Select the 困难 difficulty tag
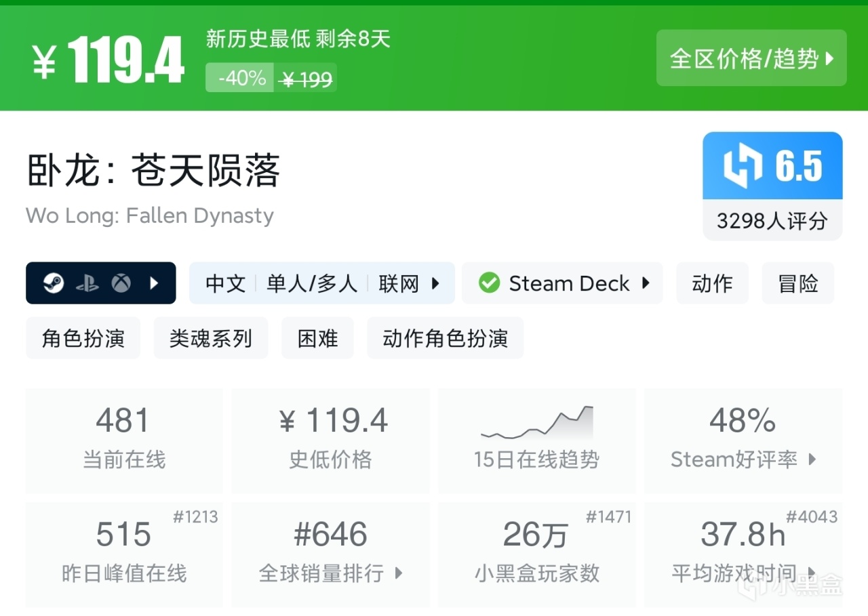The height and width of the screenshot is (616, 868). coord(317,337)
